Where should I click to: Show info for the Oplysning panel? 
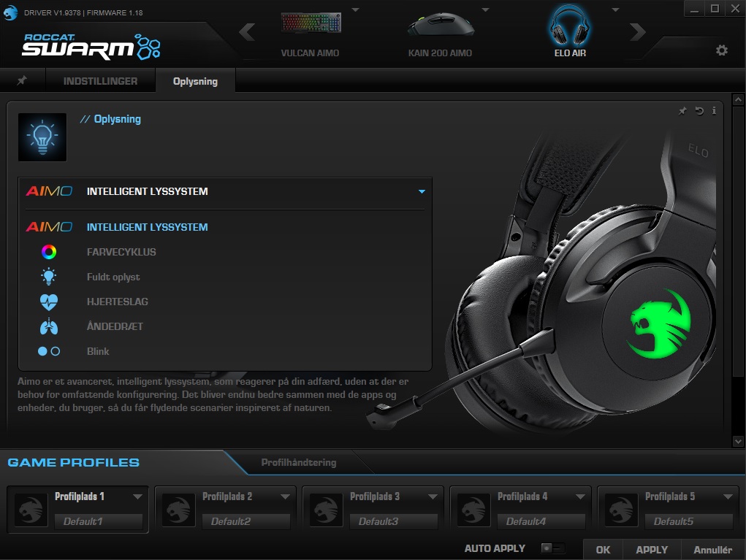(714, 110)
